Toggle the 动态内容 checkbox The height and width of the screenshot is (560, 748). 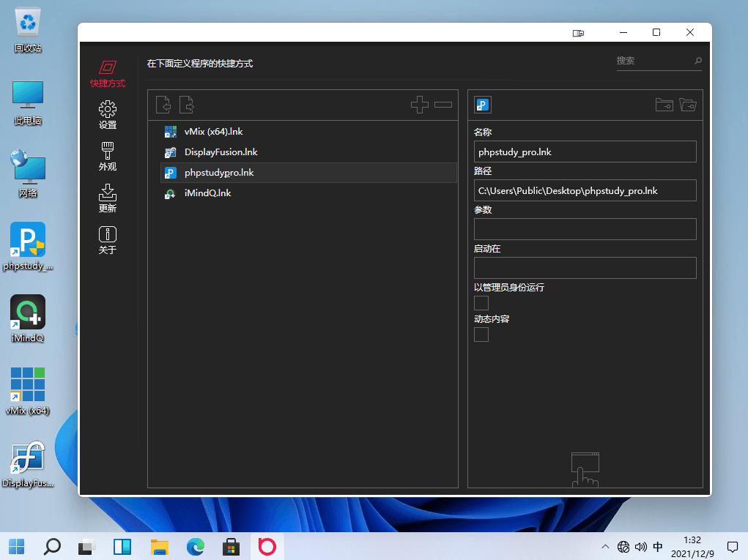[x=481, y=335]
